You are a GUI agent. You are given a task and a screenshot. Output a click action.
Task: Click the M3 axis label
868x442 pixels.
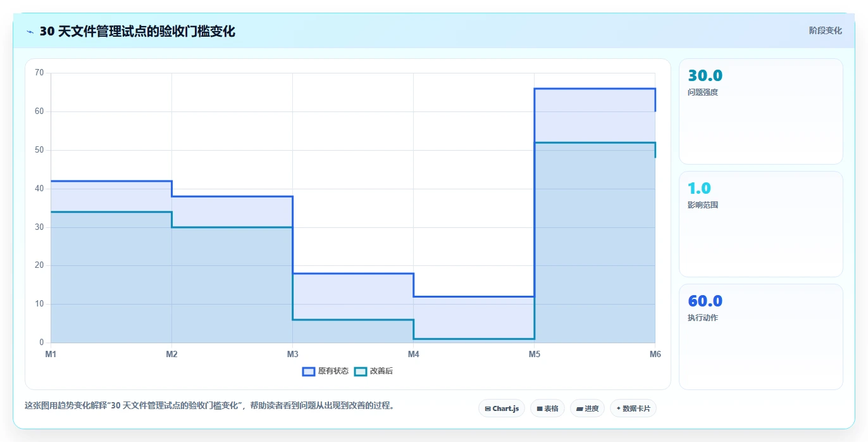pos(292,354)
